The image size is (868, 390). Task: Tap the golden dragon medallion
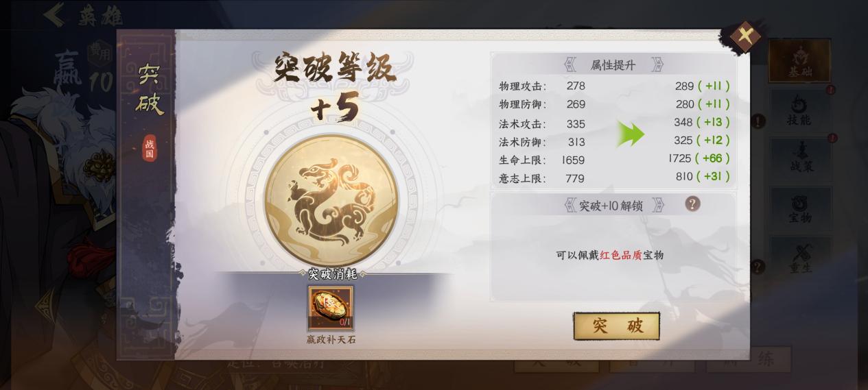pos(331,200)
